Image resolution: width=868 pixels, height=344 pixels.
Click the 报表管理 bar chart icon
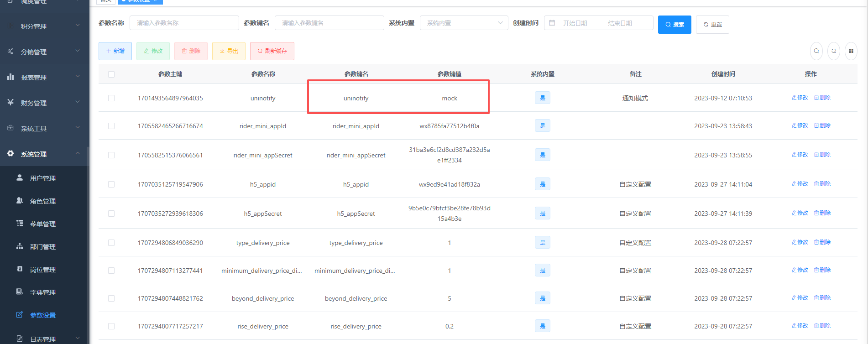pyautogui.click(x=10, y=77)
